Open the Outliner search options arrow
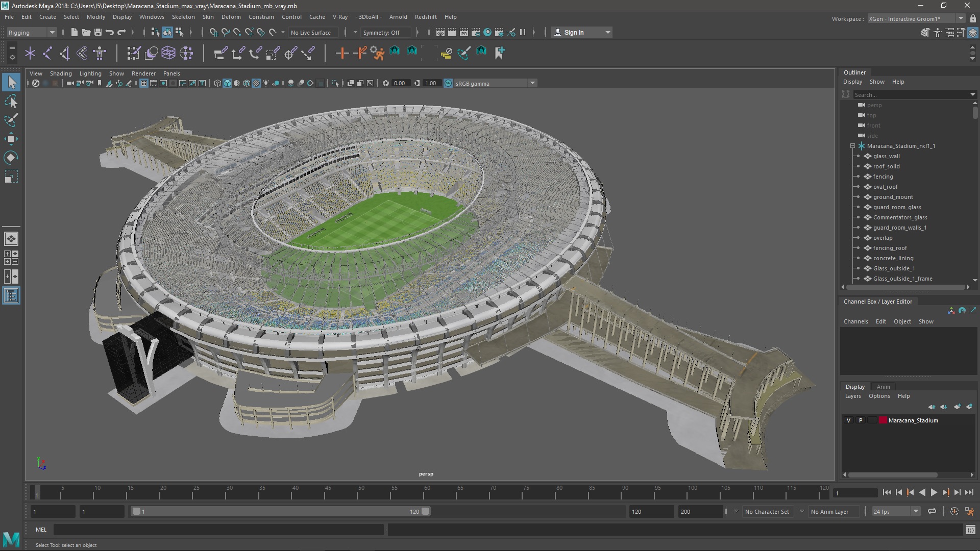Viewport: 980px width, 551px height. pos(973,94)
